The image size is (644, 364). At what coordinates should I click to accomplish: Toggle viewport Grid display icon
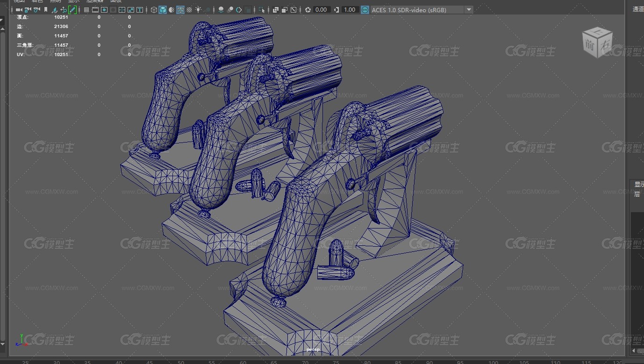click(86, 9)
